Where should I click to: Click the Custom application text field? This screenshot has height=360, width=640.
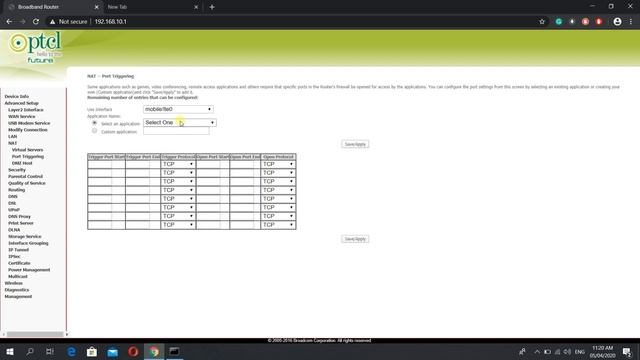176,131
